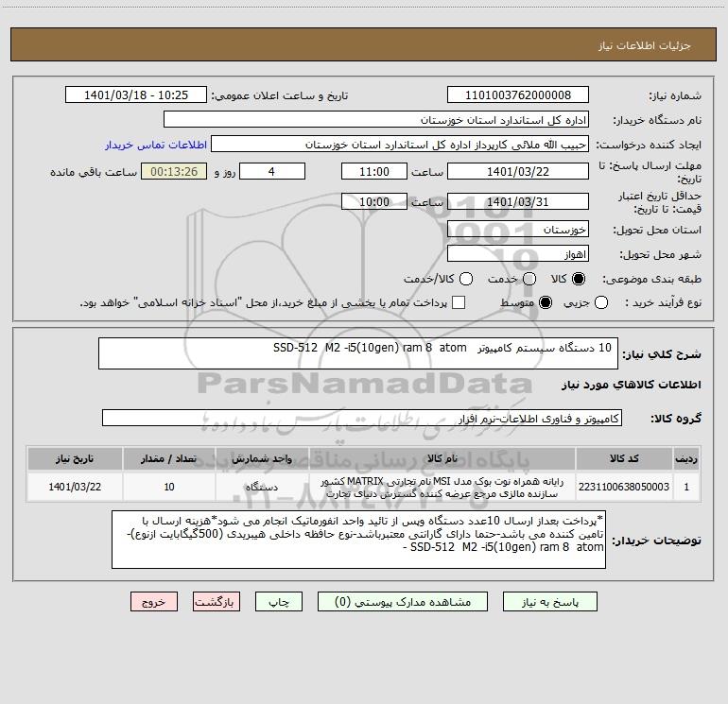The width and height of the screenshot is (728, 704).
Task: Choose the متوسط purchase type radio
Action: (x=546, y=302)
